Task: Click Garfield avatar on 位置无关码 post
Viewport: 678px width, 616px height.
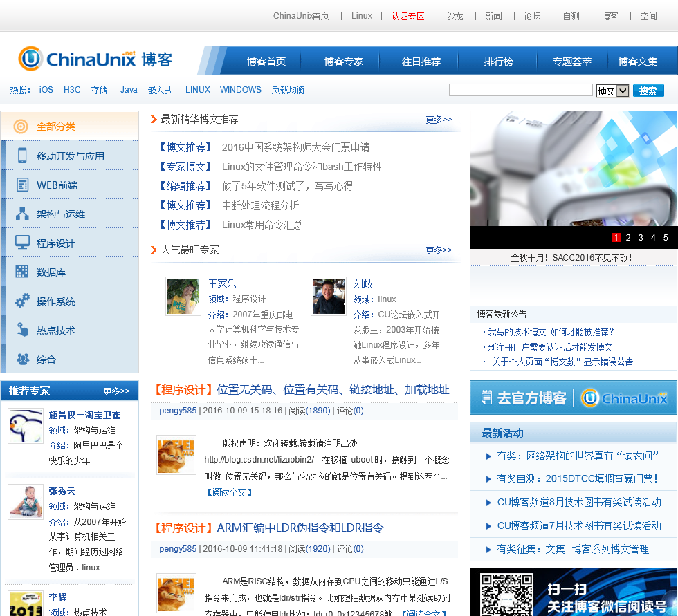Action: click(x=176, y=455)
